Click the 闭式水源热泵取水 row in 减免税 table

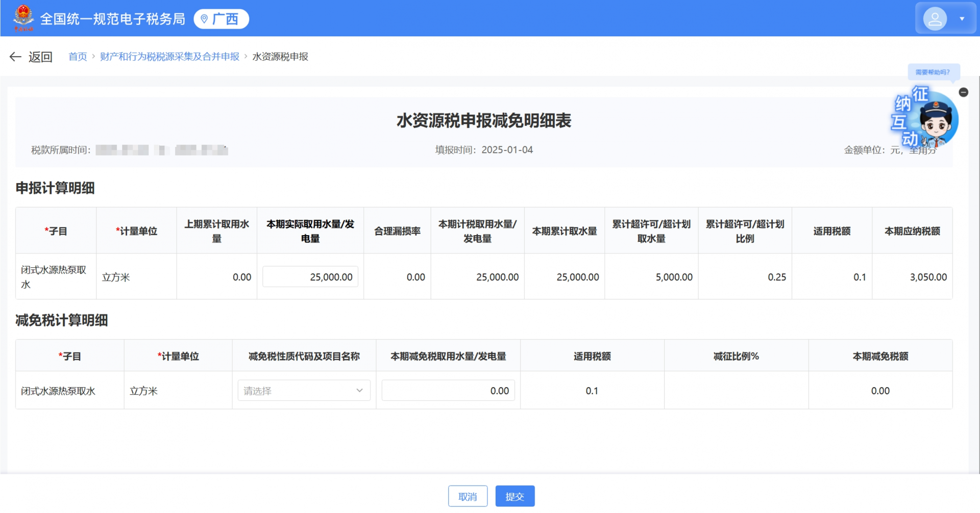tap(58, 391)
